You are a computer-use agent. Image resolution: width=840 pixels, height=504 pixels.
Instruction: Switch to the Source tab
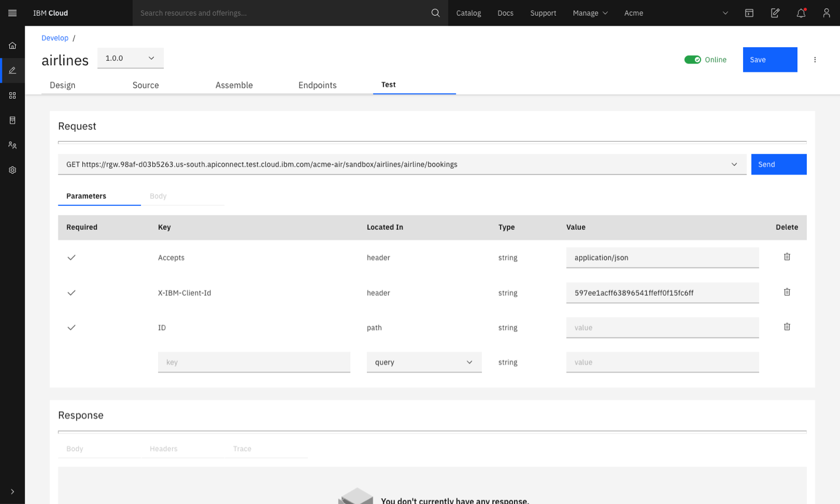point(146,85)
